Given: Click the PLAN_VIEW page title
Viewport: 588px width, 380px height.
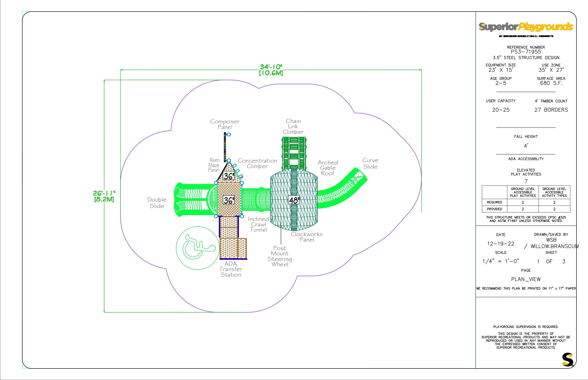Looking at the screenshot, I should 526,279.
